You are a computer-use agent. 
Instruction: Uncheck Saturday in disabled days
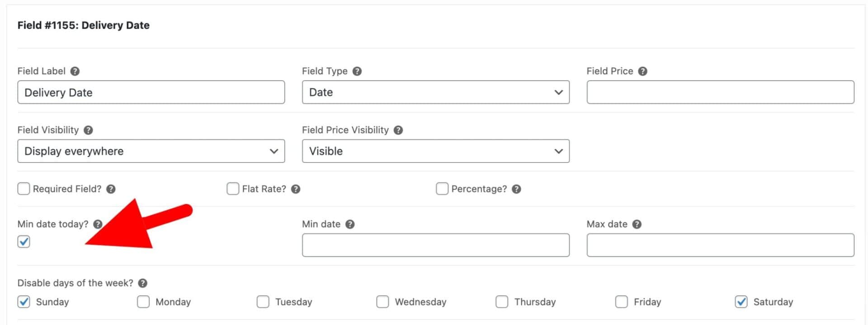click(741, 301)
